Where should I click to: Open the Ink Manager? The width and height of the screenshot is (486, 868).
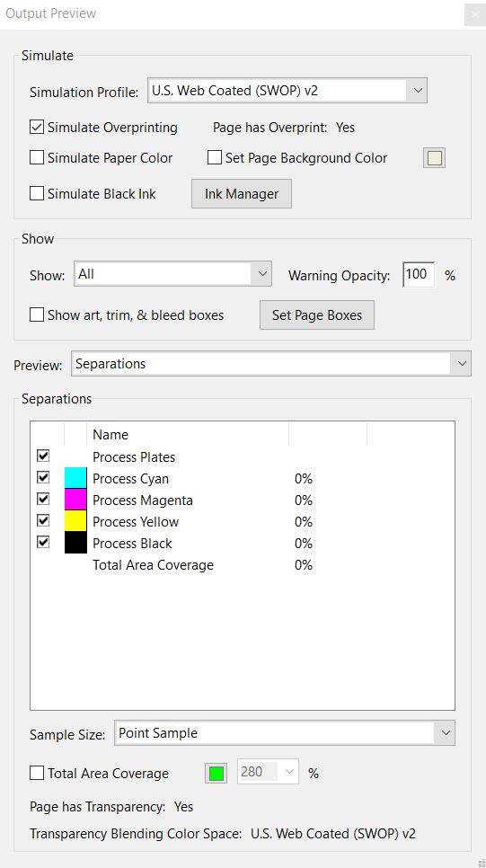click(242, 194)
